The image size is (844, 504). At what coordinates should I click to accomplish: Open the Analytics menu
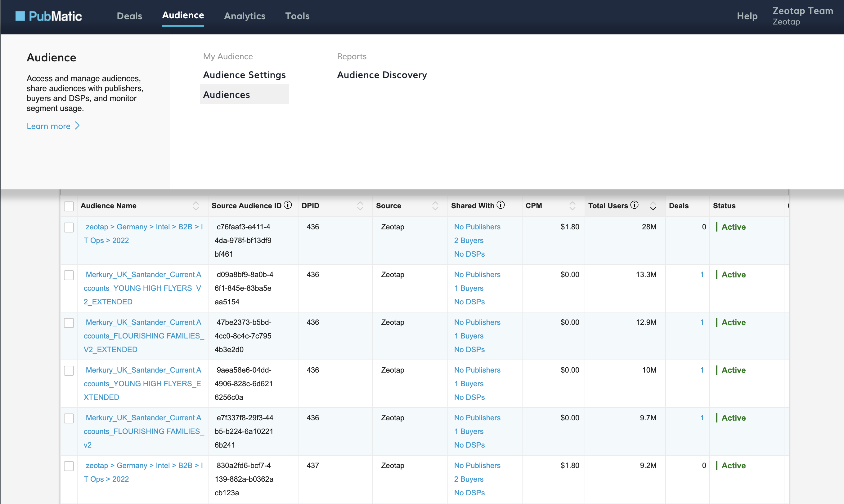[245, 16]
